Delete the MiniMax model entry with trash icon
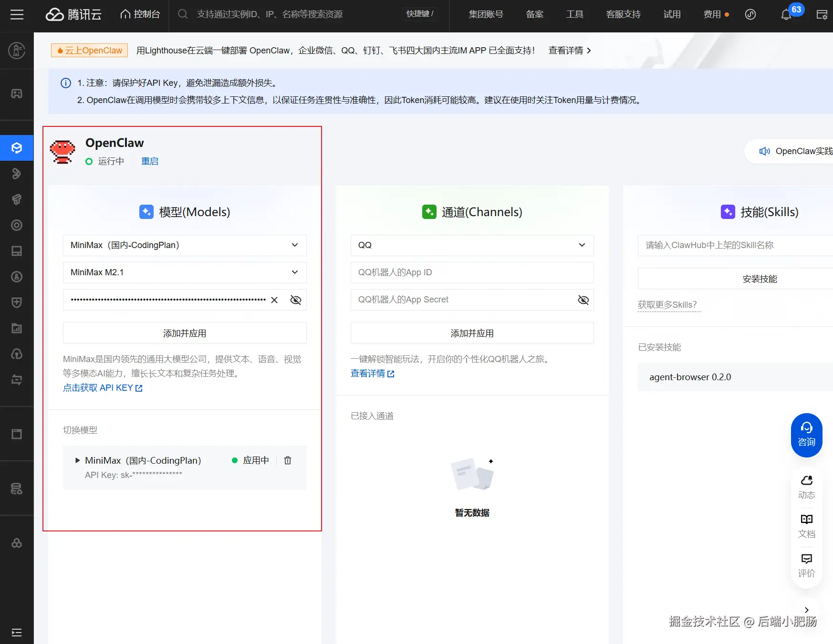833x644 pixels. tap(288, 460)
